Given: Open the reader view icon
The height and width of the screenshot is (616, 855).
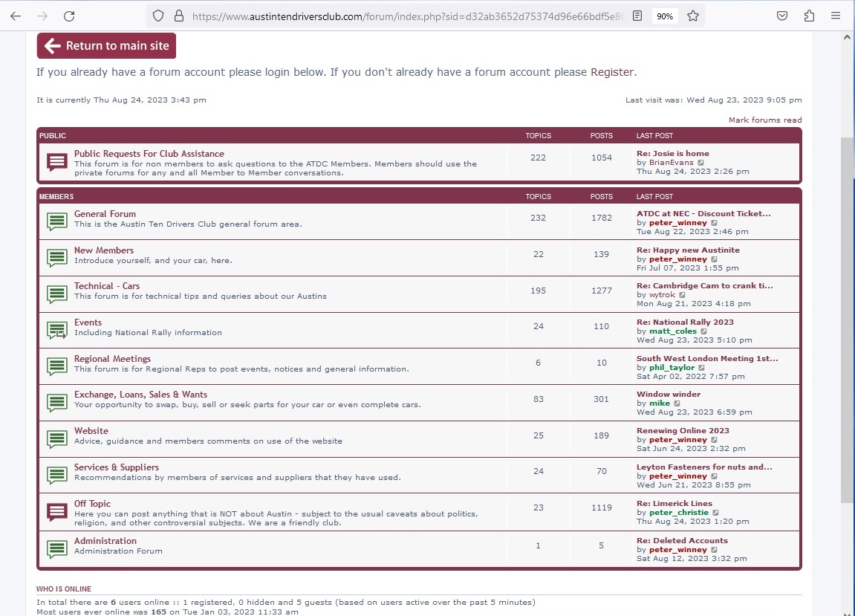Looking at the screenshot, I should [637, 16].
